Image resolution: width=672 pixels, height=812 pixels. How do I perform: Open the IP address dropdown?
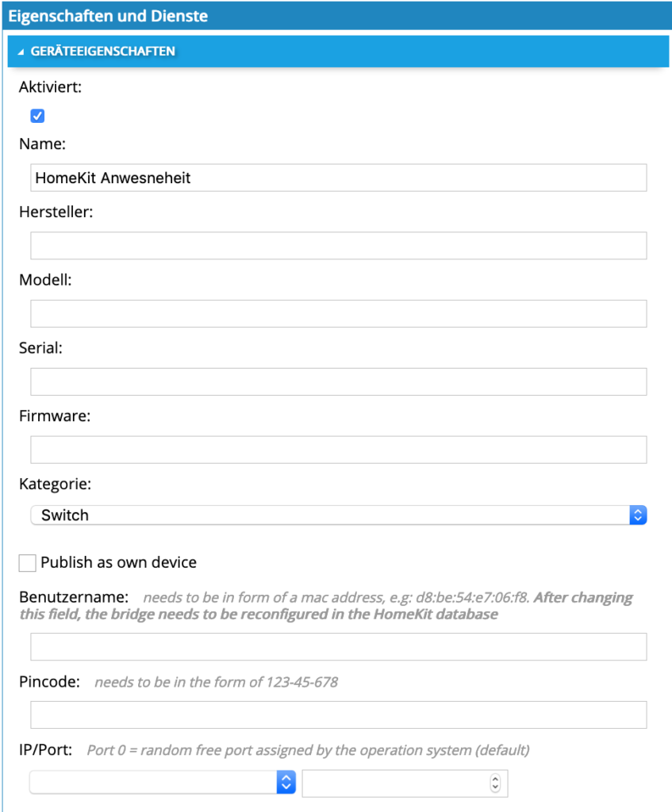click(x=163, y=782)
